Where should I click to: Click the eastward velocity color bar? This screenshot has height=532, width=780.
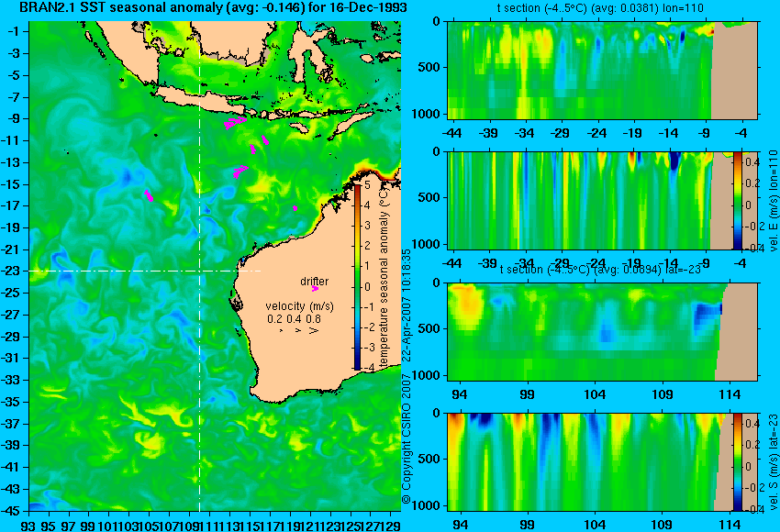tap(737, 200)
